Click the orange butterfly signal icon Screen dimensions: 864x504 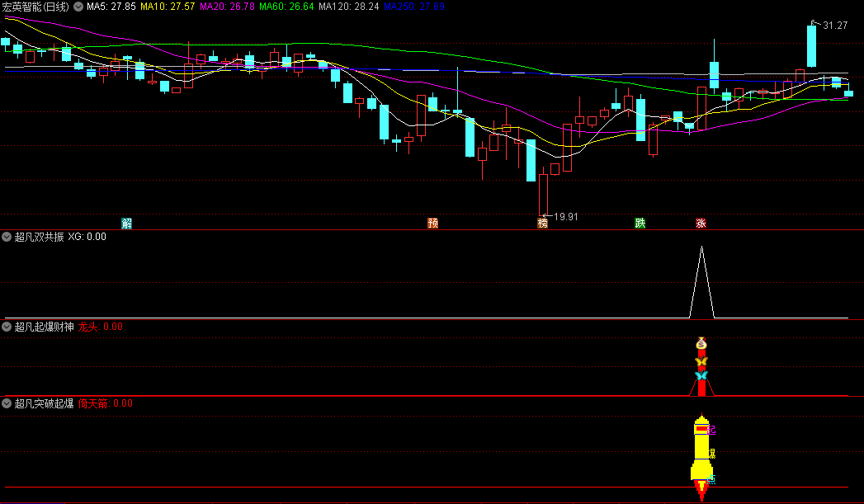(x=701, y=361)
